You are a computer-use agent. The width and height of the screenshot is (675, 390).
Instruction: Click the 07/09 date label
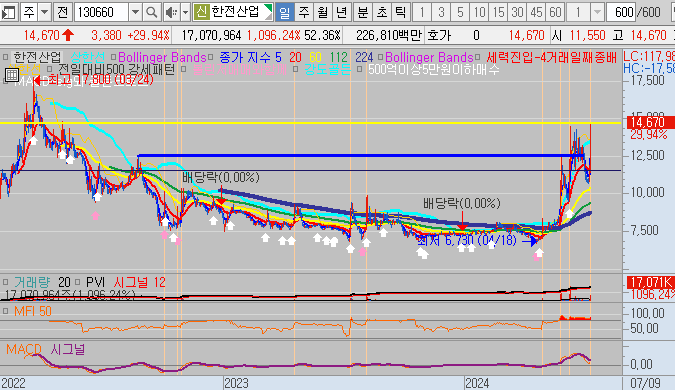tap(645, 383)
